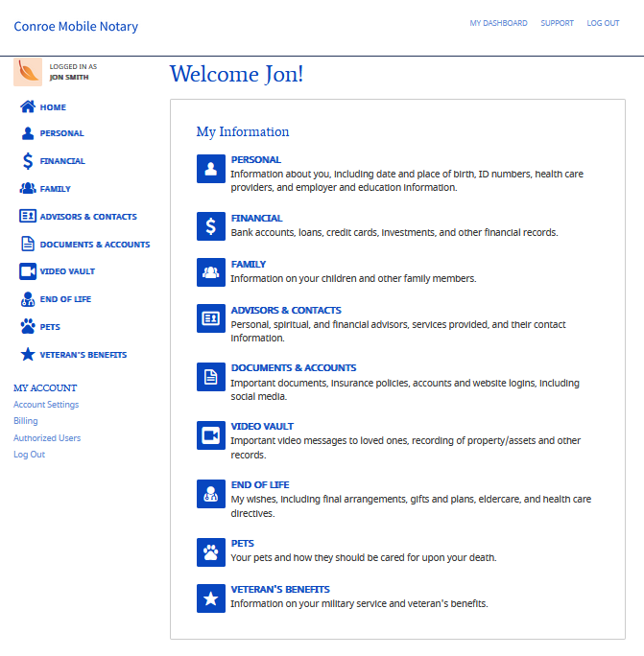Open MY DASHBOARD in top navigation
The height and width of the screenshot is (656, 644).
[x=498, y=23]
